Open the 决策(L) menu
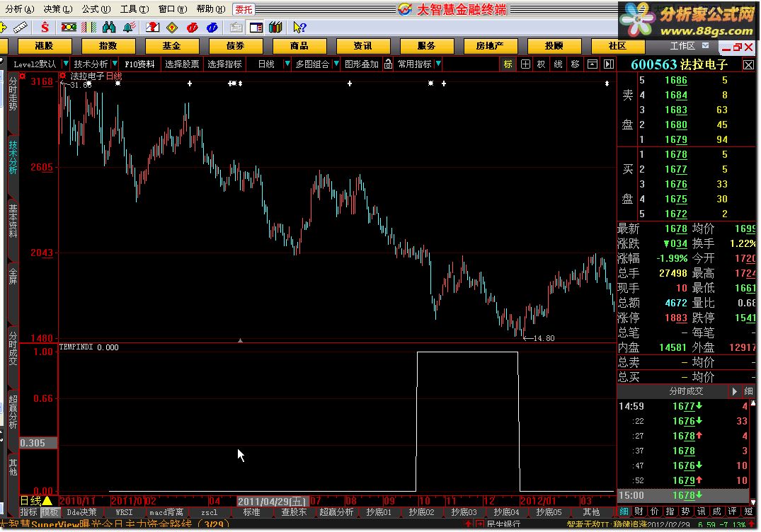761x532 pixels. pos(58,8)
